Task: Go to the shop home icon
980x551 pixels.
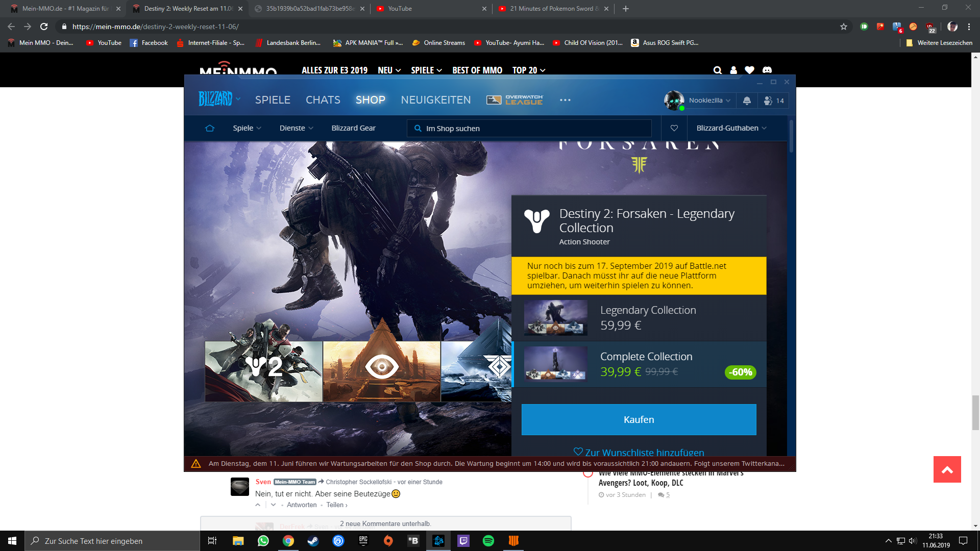Action: click(x=210, y=128)
